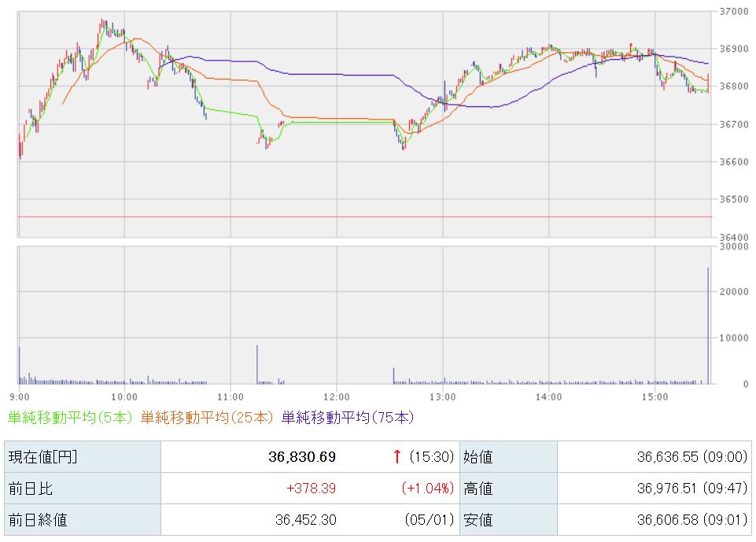Click the 12:00 time axis label
The width and height of the screenshot is (756, 542).
(337, 396)
